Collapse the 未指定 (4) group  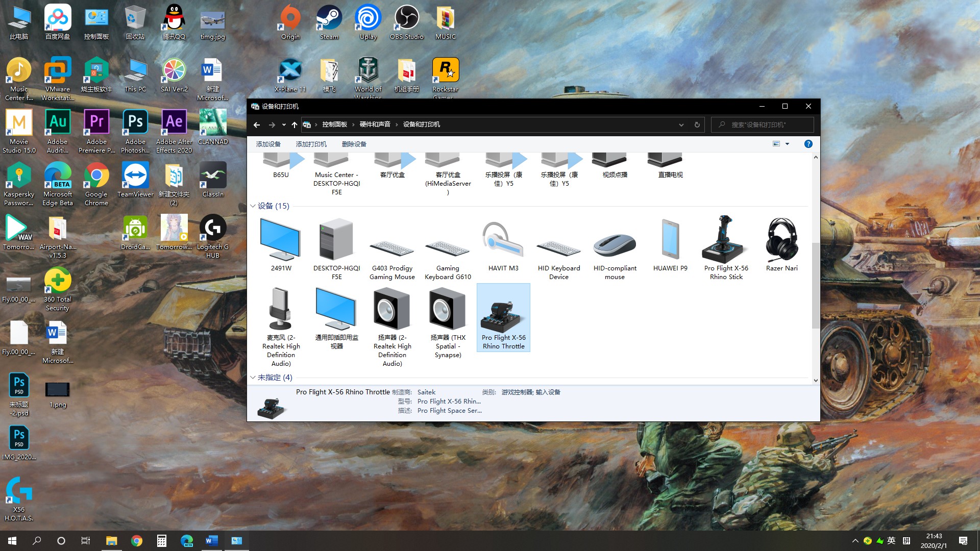click(x=253, y=378)
